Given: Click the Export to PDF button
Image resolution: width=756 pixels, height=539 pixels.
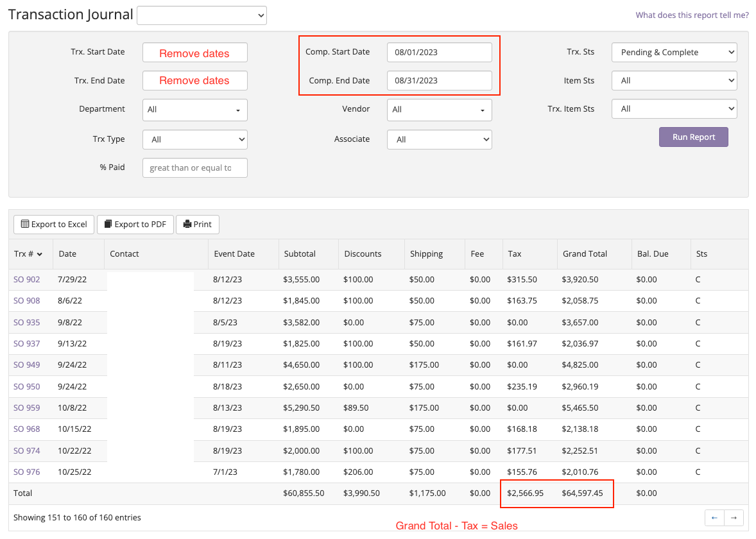Looking at the screenshot, I should coord(135,225).
